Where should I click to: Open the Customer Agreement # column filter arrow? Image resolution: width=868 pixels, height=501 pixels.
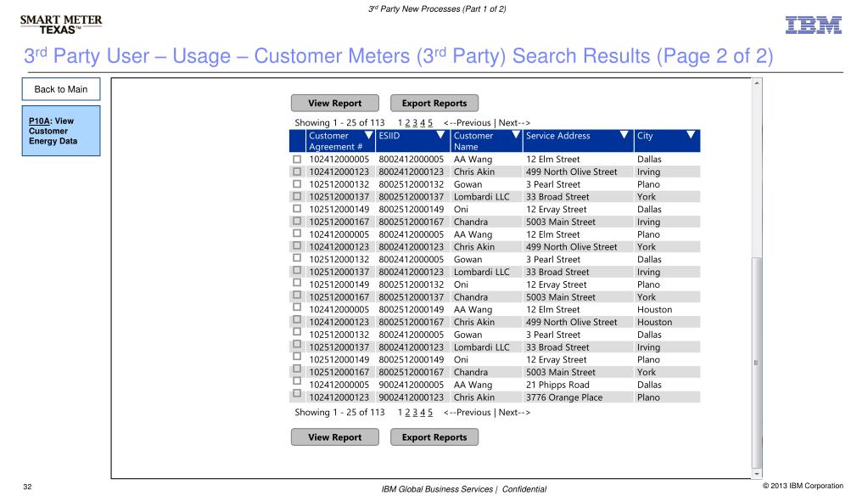pos(369,135)
